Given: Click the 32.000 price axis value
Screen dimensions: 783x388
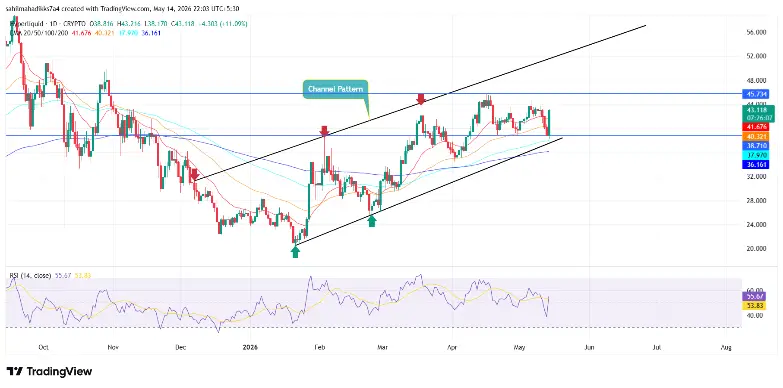Looking at the screenshot, I should pyautogui.click(x=757, y=177).
